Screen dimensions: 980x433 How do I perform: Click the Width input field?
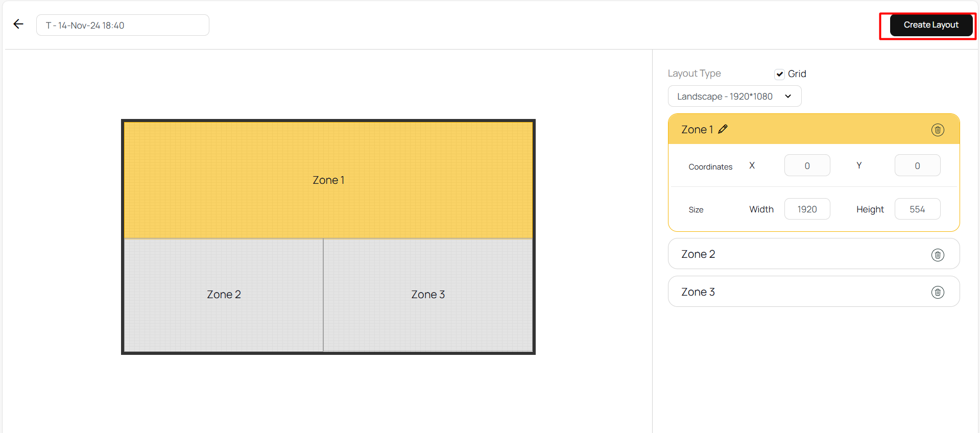pyautogui.click(x=807, y=209)
